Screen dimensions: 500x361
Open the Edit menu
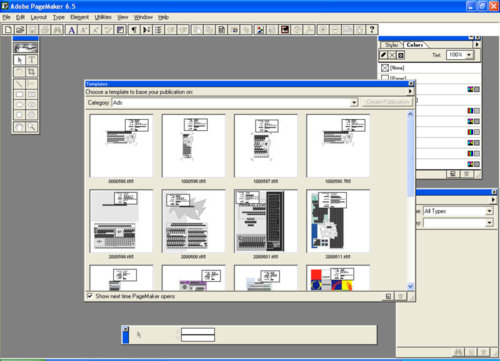click(21, 17)
